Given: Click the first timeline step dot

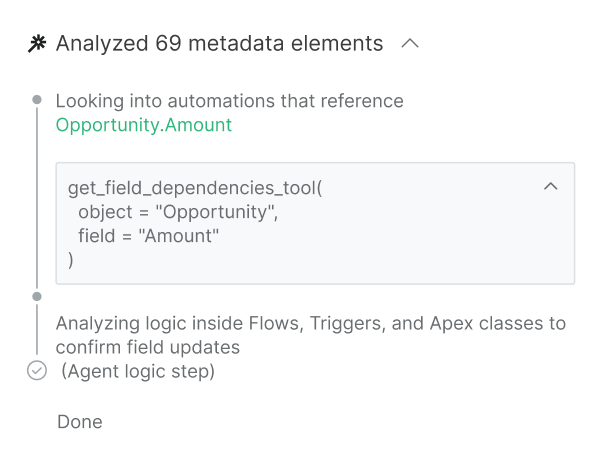Looking at the screenshot, I should point(37,100).
